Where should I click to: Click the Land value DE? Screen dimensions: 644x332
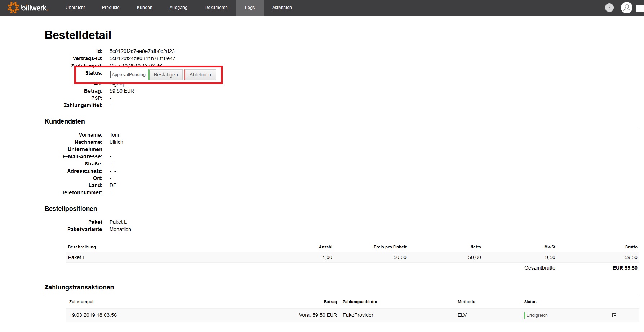click(x=113, y=185)
